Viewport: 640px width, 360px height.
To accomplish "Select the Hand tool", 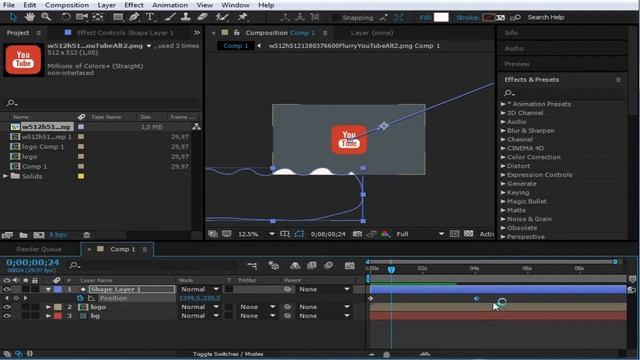I will [x=29, y=17].
